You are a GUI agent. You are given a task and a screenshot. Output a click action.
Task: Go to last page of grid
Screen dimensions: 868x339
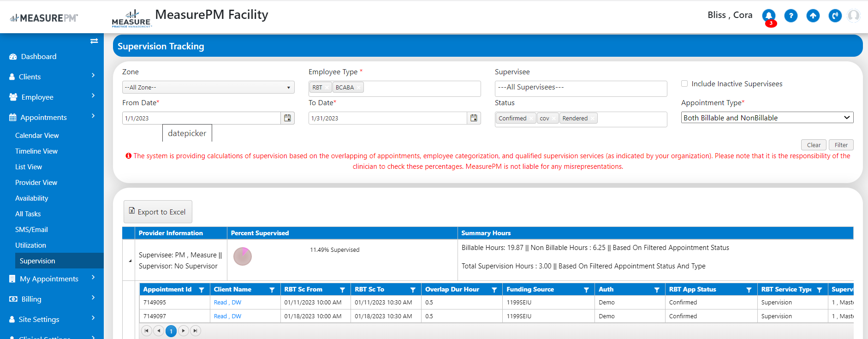pyautogui.click(x=196, y=331)
